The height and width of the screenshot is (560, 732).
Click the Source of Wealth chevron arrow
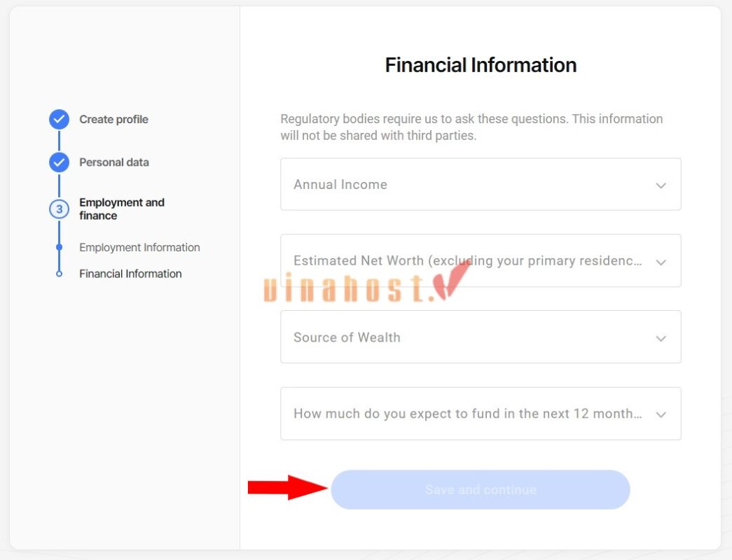tap(661, 338)
